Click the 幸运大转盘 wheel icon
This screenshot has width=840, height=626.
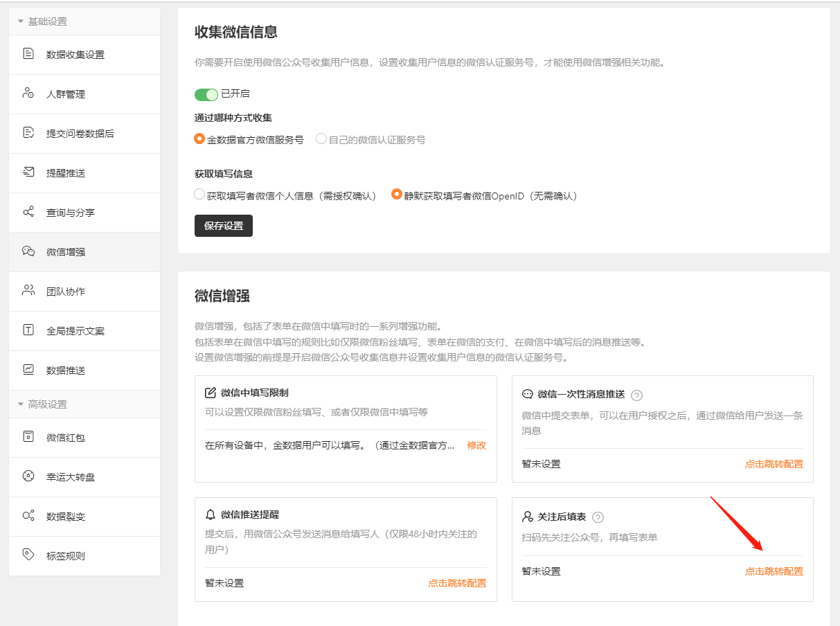(28, 476)
